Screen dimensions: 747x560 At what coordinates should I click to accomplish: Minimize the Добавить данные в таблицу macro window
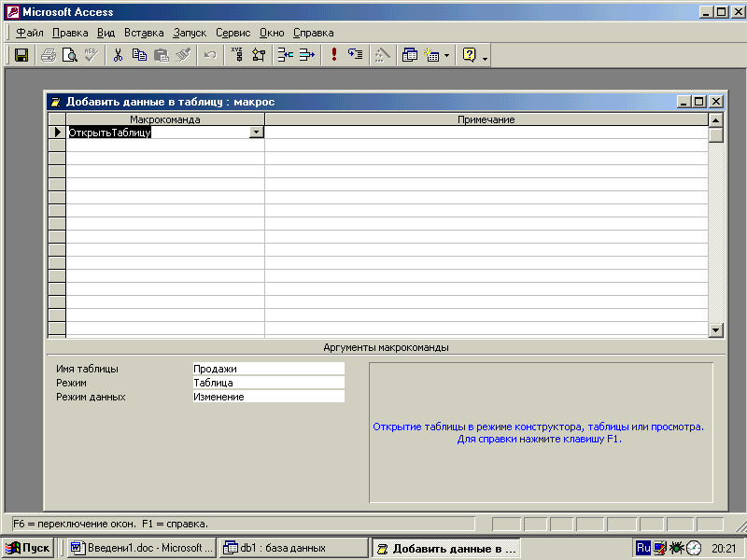coord(684,102)
